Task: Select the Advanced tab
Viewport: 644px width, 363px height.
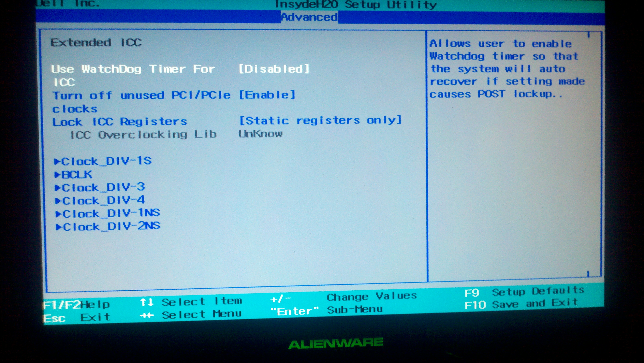Action: click(x=309, y=17)
